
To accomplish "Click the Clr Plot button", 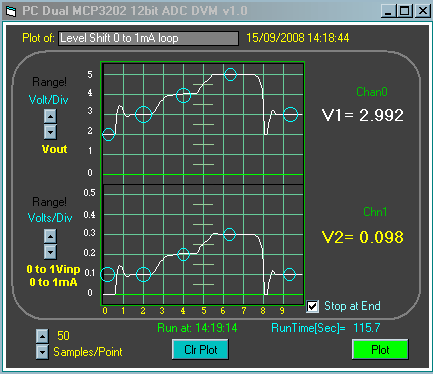I will (x=200, y=349).
